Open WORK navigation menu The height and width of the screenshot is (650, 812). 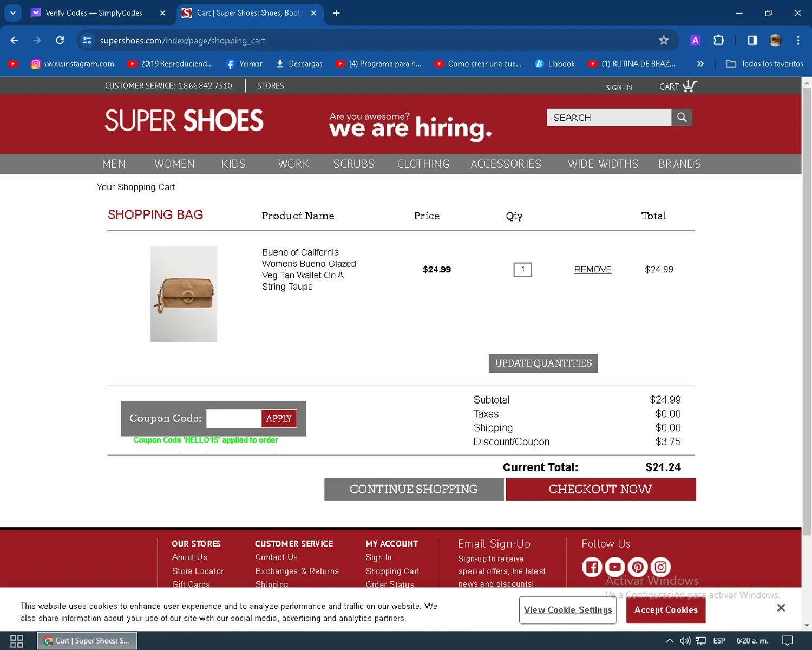[x=293, y=164]
